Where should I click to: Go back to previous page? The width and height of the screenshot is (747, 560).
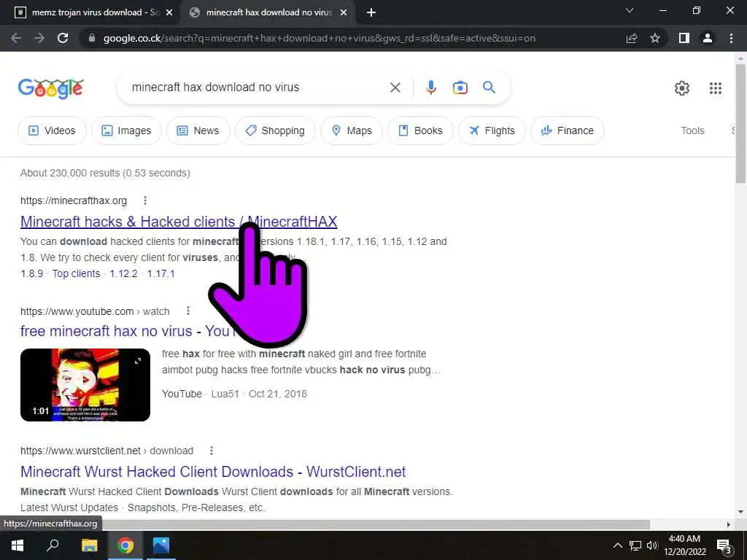[x=16, y=38]
